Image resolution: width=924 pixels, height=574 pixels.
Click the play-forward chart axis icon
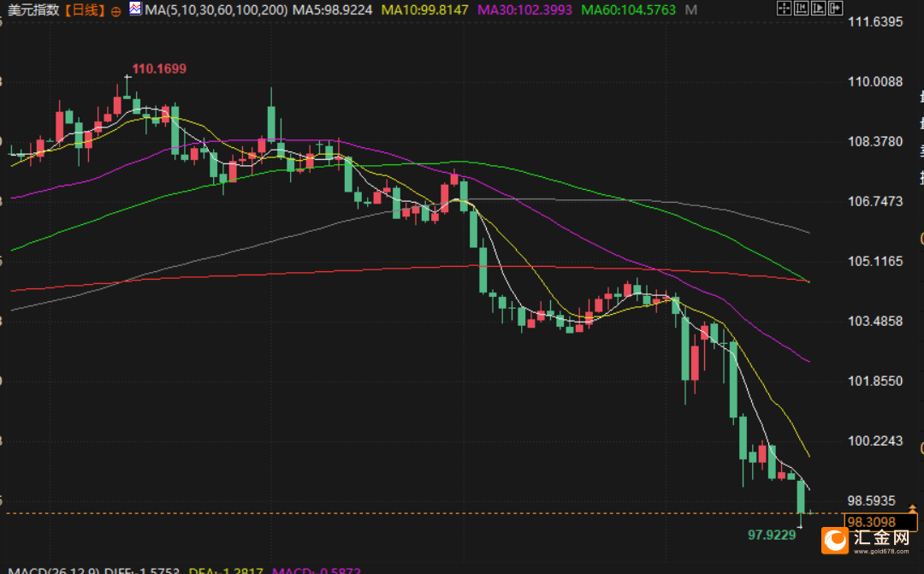pos(819,9)
